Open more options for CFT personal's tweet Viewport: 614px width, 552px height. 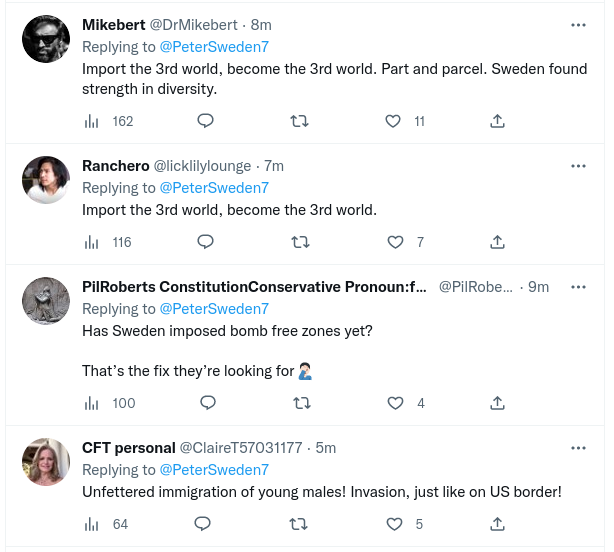tap(578, 447)
